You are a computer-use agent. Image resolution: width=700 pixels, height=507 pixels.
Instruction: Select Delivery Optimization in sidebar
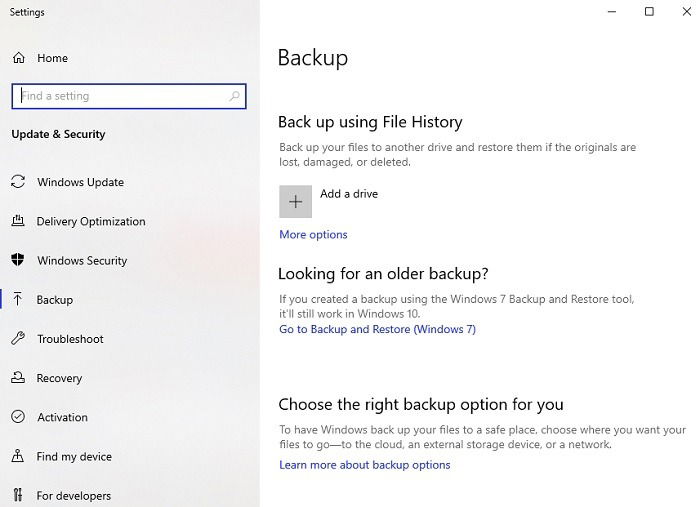(x=91, y=221)
